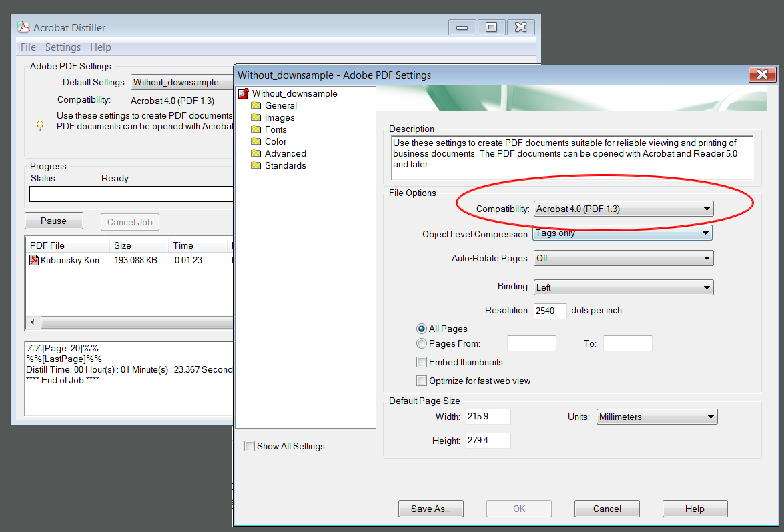Image resolution: width=784 pixels, height=532 pixels.
Task: Open the Auto-Rotate Pages dropdown
Action: click(623, 258)
